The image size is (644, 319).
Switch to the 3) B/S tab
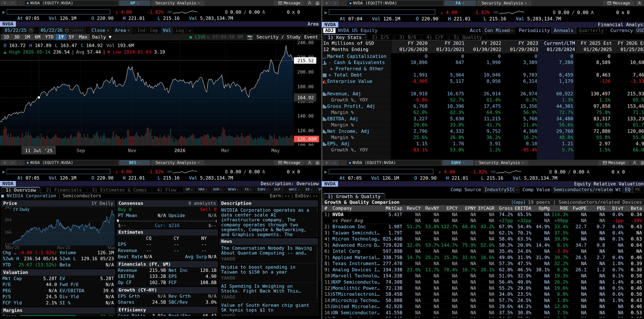pyautogui.click(x=407, y=37)
